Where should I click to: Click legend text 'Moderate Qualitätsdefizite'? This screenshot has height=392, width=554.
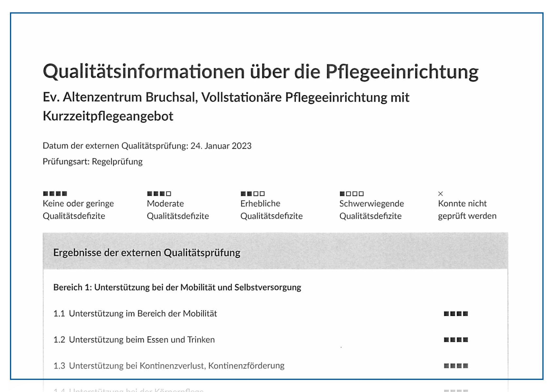coord(178,210)
